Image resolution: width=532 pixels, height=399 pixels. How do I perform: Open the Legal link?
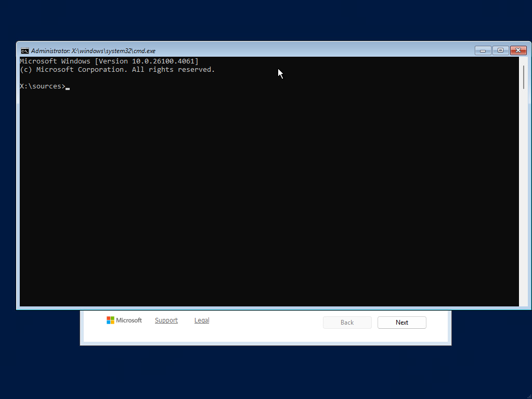(x=202, y=320)
